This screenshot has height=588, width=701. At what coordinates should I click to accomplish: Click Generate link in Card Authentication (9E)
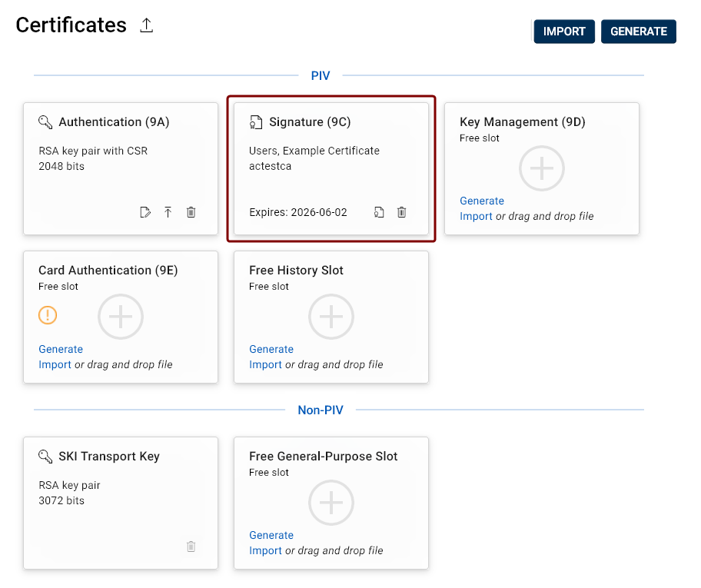tap(61, 349)
